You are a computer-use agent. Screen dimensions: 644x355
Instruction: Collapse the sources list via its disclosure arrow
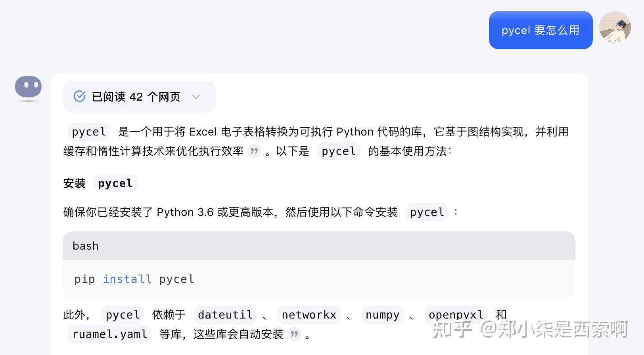point(197,96)
